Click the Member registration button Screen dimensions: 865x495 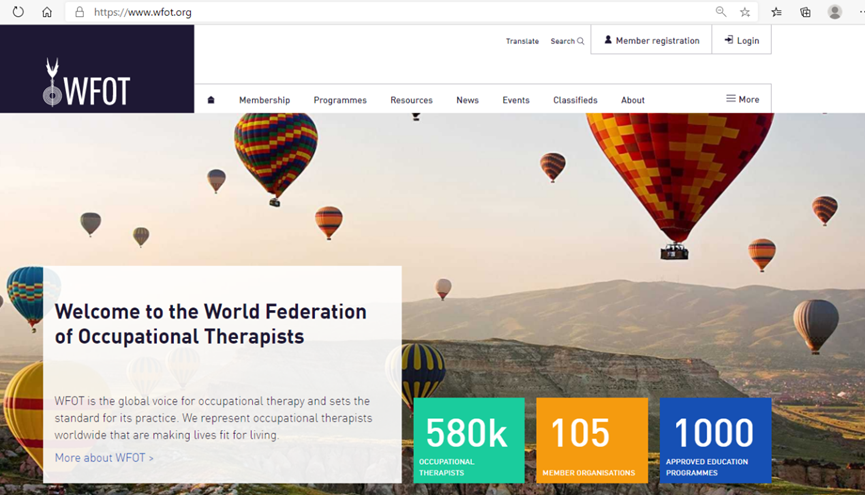[x=651, y=41]
